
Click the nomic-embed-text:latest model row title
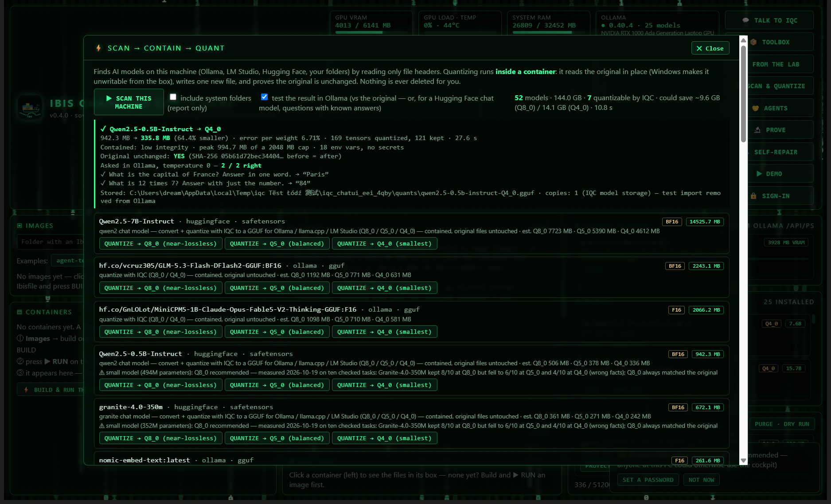click(144, 460)
